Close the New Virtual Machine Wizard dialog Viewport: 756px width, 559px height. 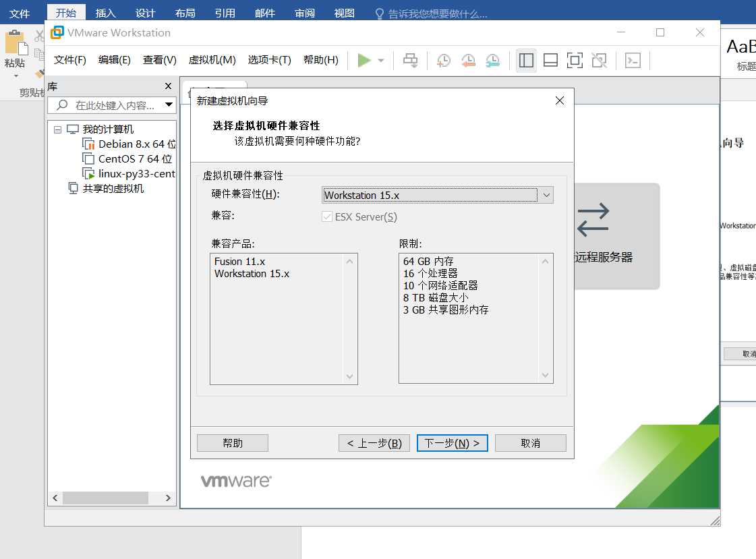tap(559, 100)
